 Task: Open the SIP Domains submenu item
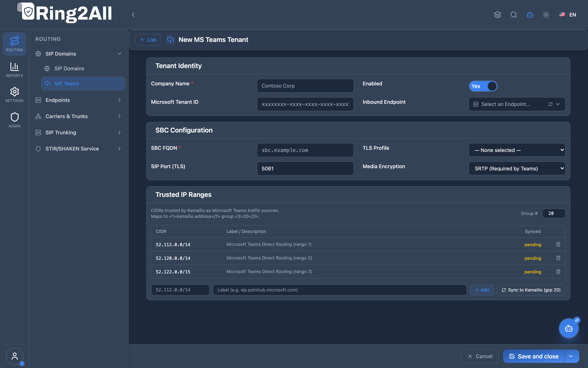[83, 69]
